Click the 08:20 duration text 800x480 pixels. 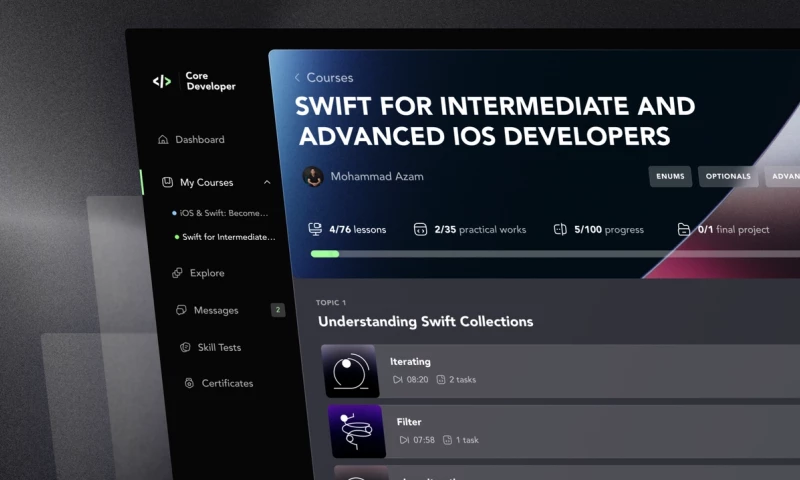(x=417, y=380)
